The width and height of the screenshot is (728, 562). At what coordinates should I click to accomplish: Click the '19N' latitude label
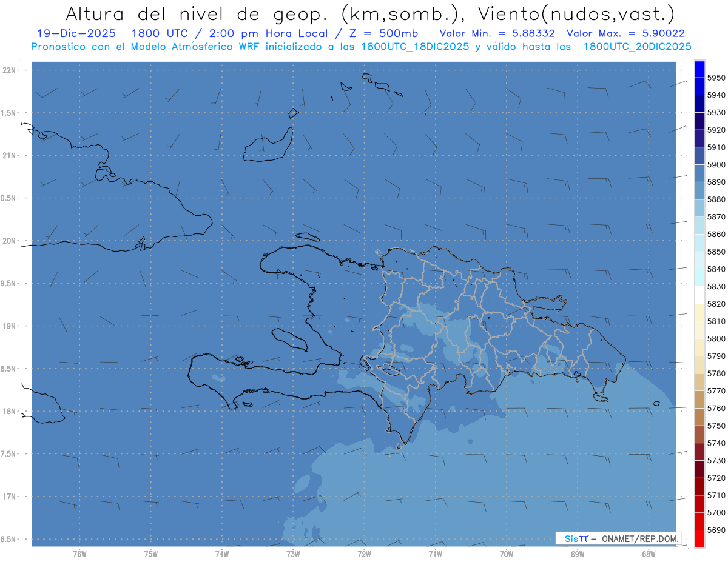(9, 326)
